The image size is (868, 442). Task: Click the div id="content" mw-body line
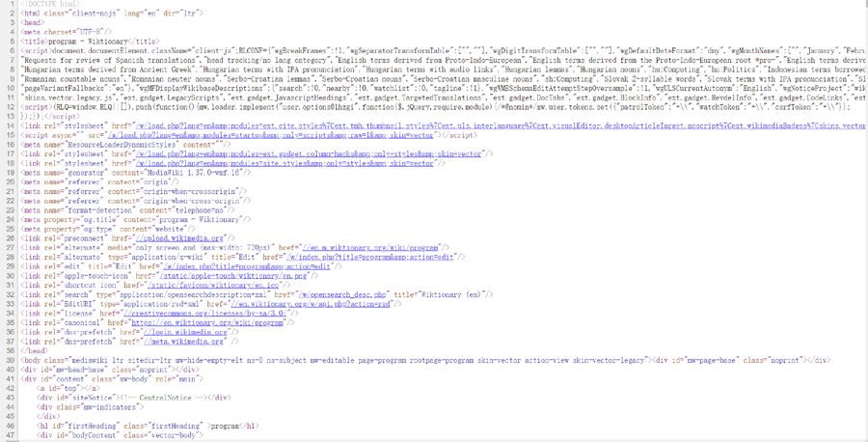[x=112, y=379]
